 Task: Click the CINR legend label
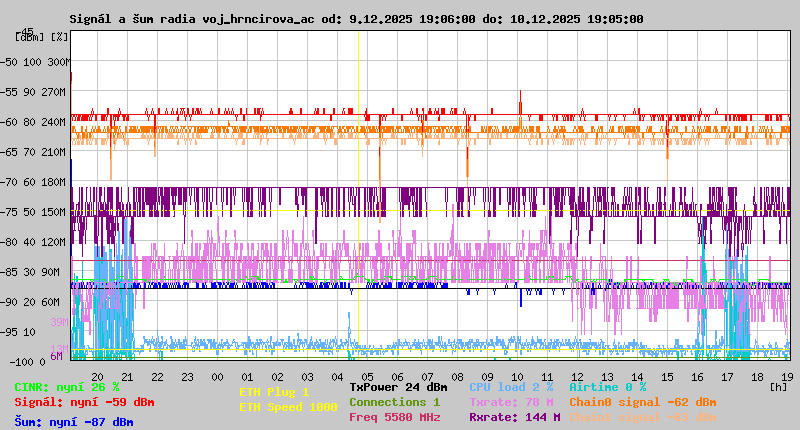click(x=66, y=387)
